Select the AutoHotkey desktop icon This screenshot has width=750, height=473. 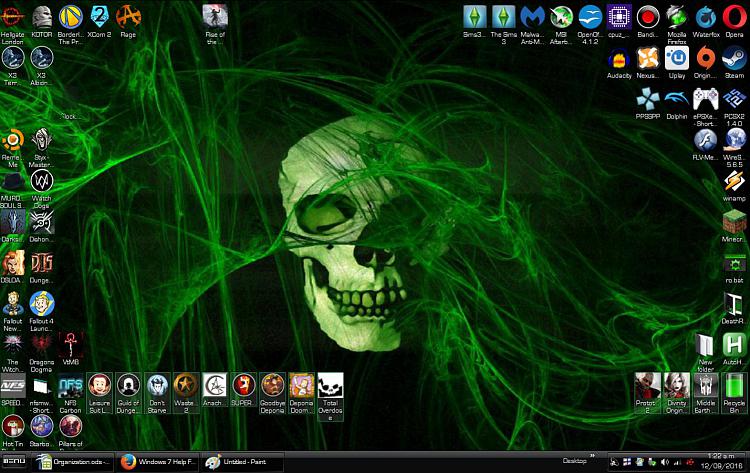734,349
